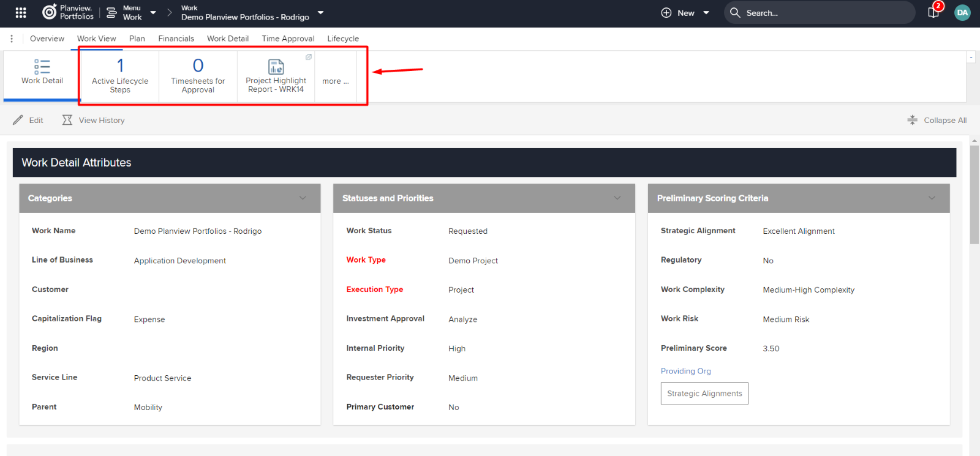The width and height of the screenshot is (980, 456).
Task: Open Timesheets for Approval tile
Action: pyautogui.click(x=198, y=76)
